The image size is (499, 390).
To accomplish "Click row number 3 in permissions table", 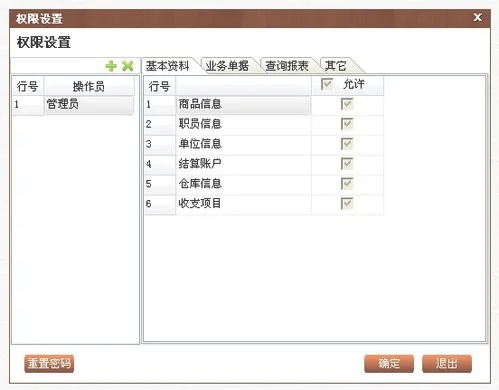I will pyautogui.click(x=160, y=144).
